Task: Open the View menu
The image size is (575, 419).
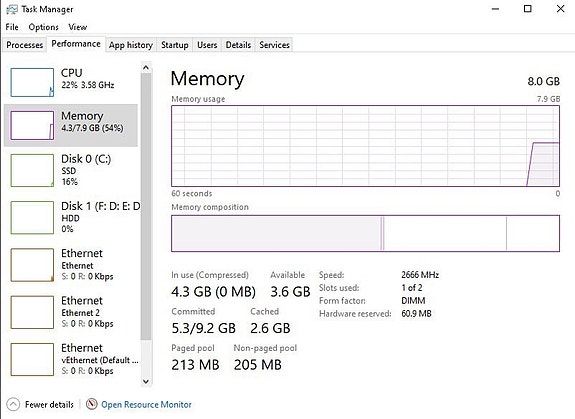Action: 77,27
